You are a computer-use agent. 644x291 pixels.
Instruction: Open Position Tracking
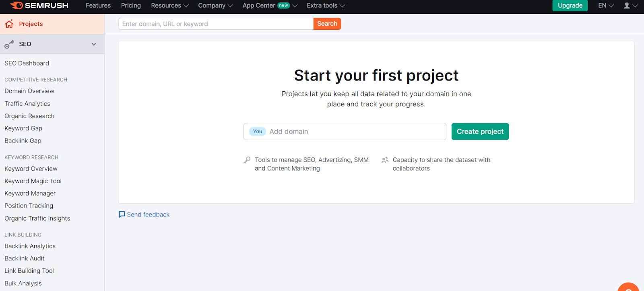(x=29, y=206)
